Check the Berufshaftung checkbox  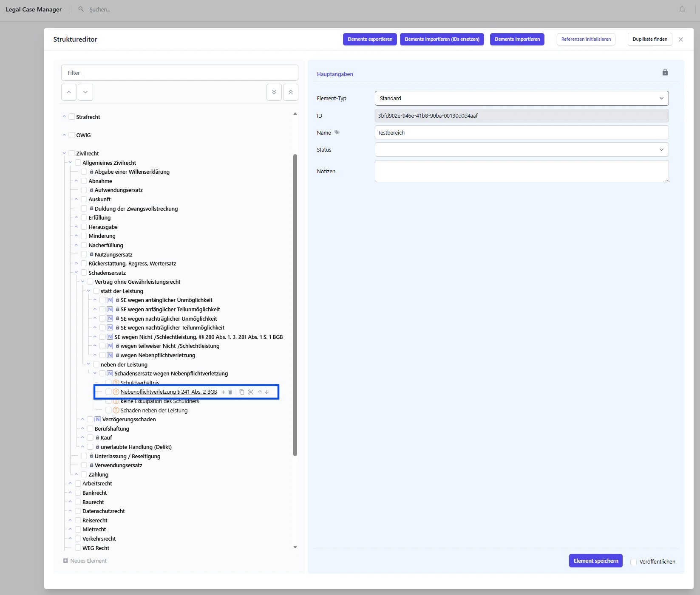tap(90, 429)
